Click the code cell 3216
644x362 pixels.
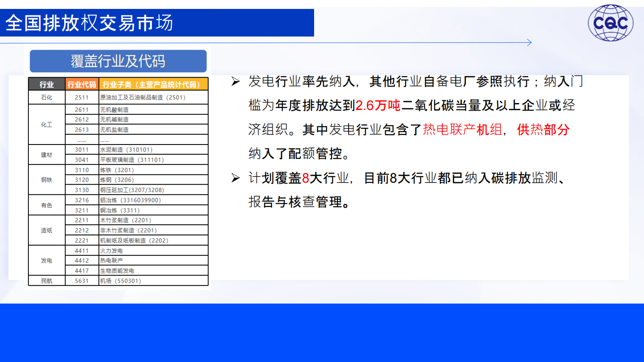pyautogui.click(x=82, y=200)
